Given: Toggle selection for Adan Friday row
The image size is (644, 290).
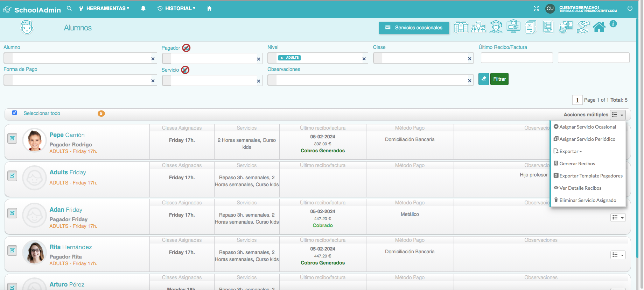Looking at the screenshot, I should point(12,213).
